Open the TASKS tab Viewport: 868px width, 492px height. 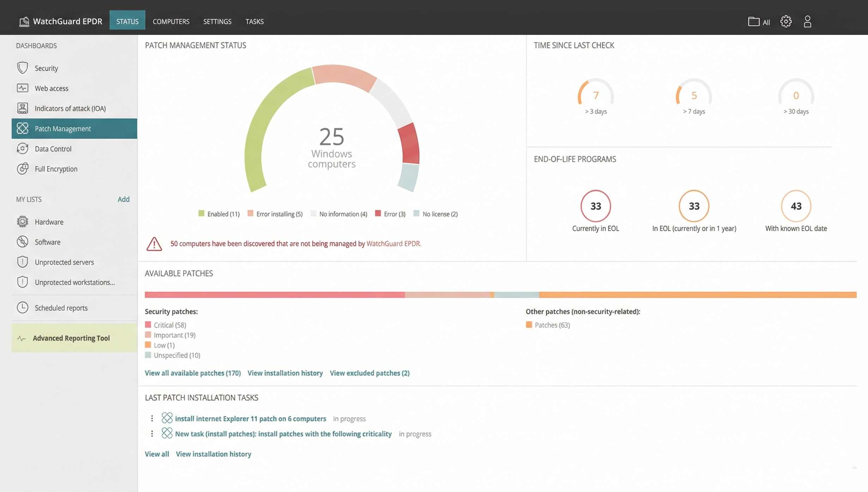[254, 21]
